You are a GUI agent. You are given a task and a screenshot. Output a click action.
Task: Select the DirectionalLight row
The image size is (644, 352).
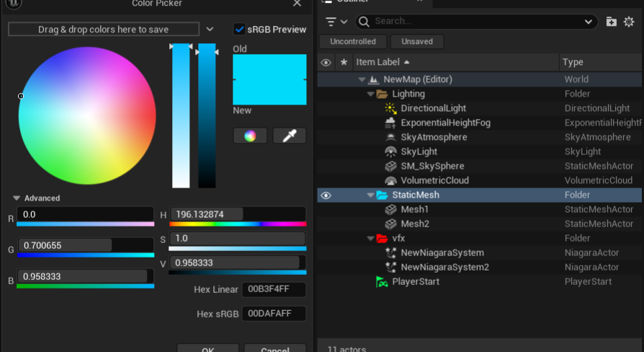pyautogui.click(x=479, y=108)
